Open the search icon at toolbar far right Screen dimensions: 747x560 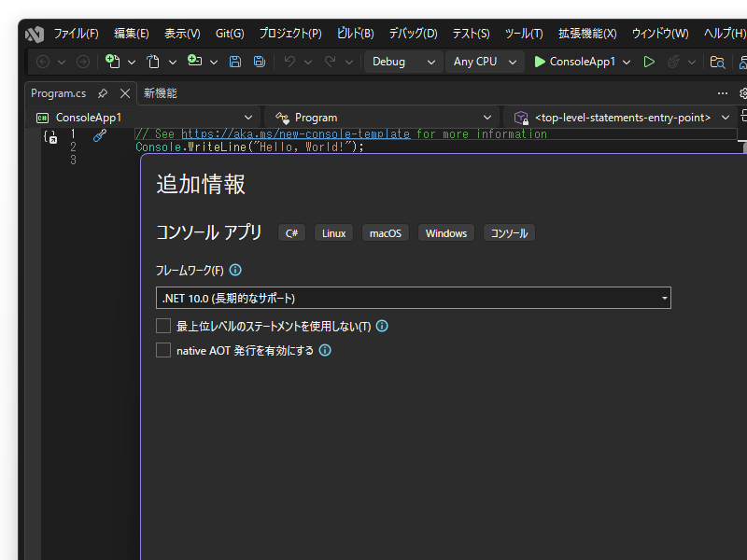(x=715, y=62)
